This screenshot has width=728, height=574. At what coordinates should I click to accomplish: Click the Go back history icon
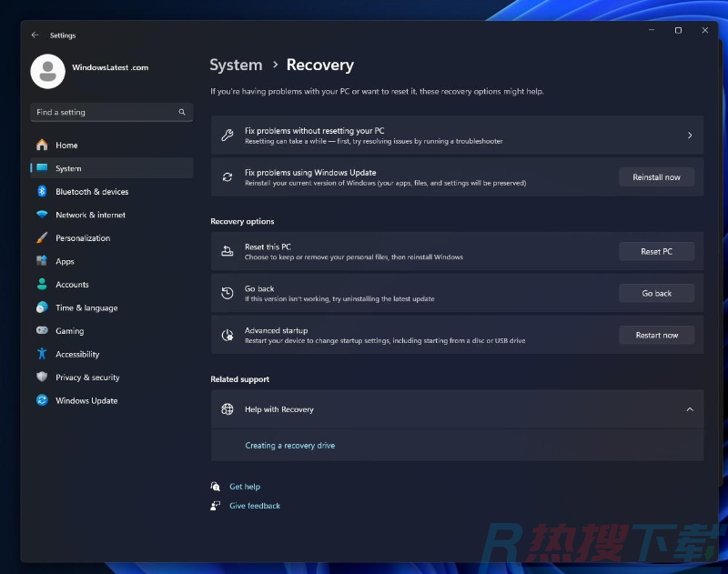[x=227, y=293]
